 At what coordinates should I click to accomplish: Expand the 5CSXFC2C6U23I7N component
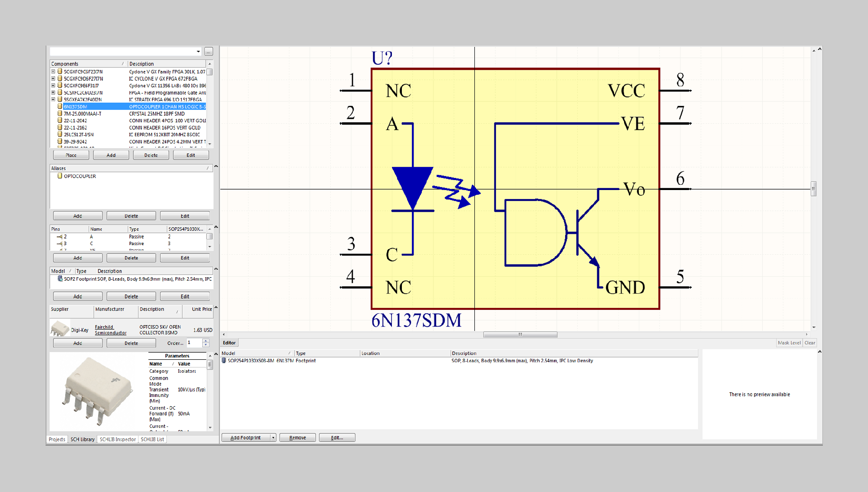(x=53, y=92)
